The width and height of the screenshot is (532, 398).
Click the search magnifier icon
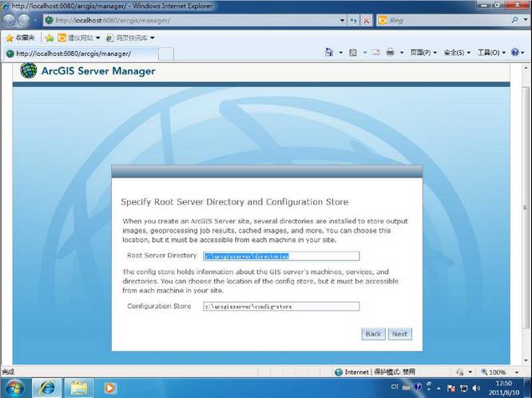[514, 20]
